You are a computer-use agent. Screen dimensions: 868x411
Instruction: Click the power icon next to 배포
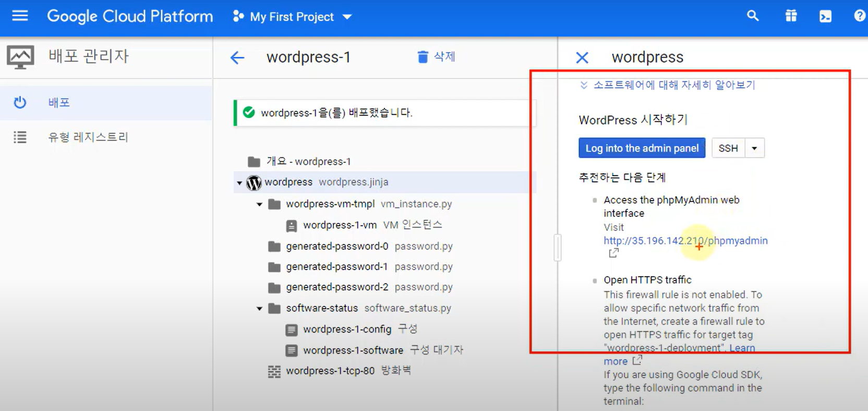tap(20, 102)
